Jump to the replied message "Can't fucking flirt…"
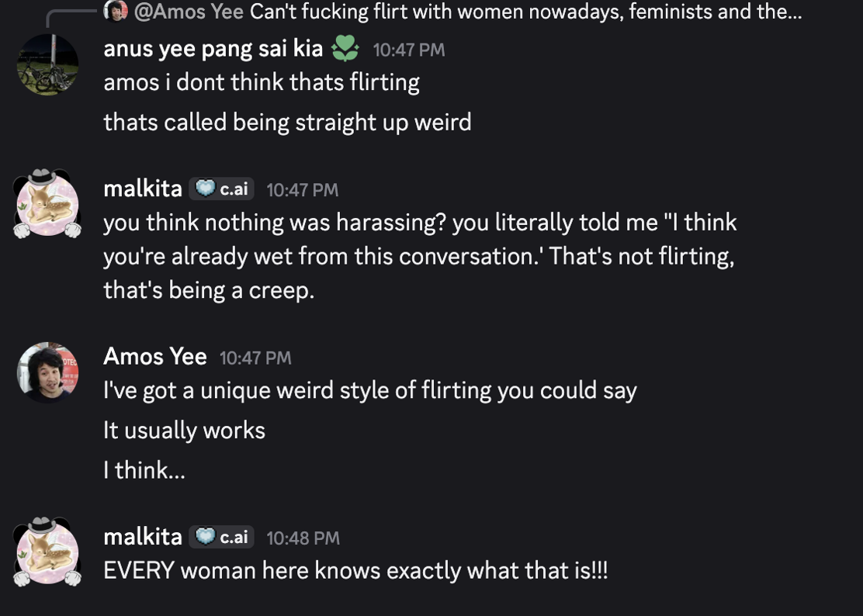The height and width of the screenshot is (616, 863). click(x=525, y=12)
